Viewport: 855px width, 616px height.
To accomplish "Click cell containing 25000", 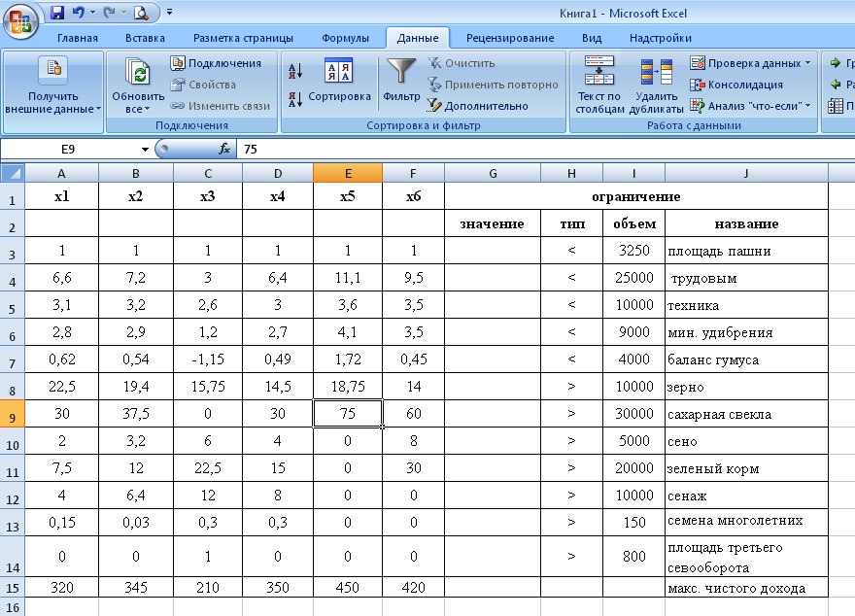I will [633, 278].
